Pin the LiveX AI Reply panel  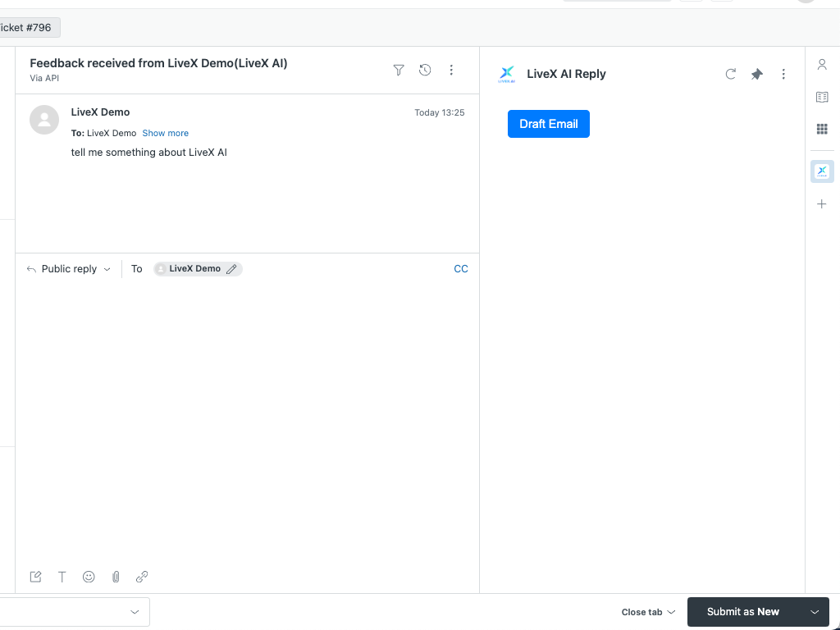[756, 74]
